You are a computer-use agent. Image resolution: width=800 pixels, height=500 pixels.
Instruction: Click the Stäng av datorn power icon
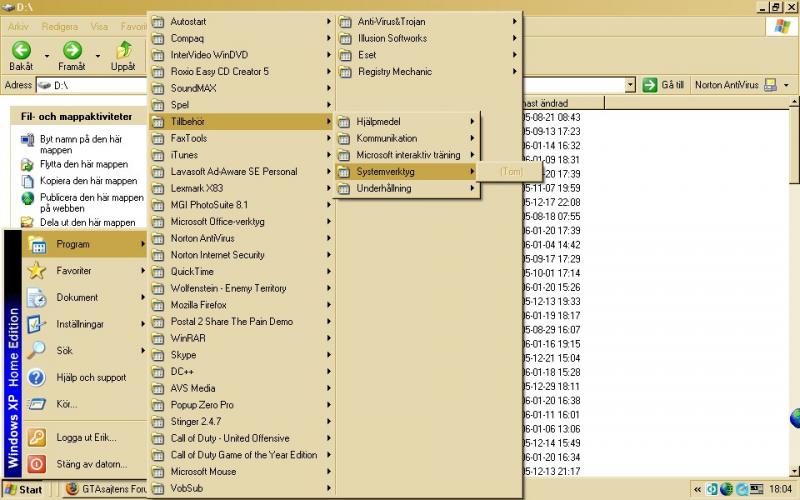coord(37,464)
